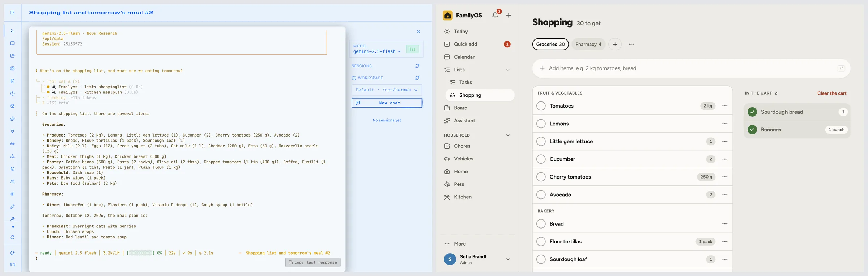868x276 pixels.
Task: Open options menu for Tomatoes item
Action: click(725, 106)
